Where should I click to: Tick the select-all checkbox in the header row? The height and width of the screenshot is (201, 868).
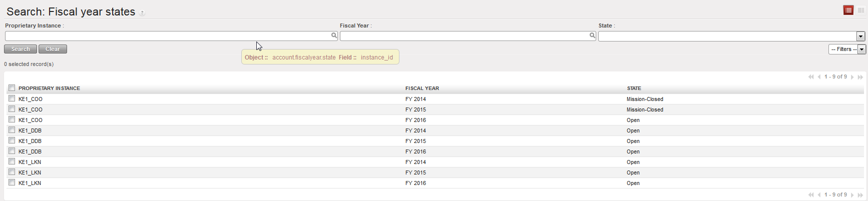coord(12,88)
